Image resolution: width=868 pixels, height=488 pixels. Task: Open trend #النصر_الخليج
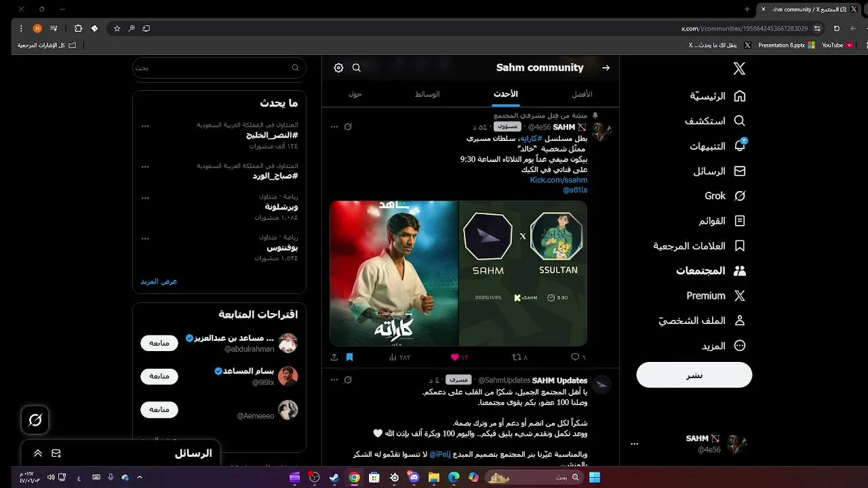pos(271,136)
